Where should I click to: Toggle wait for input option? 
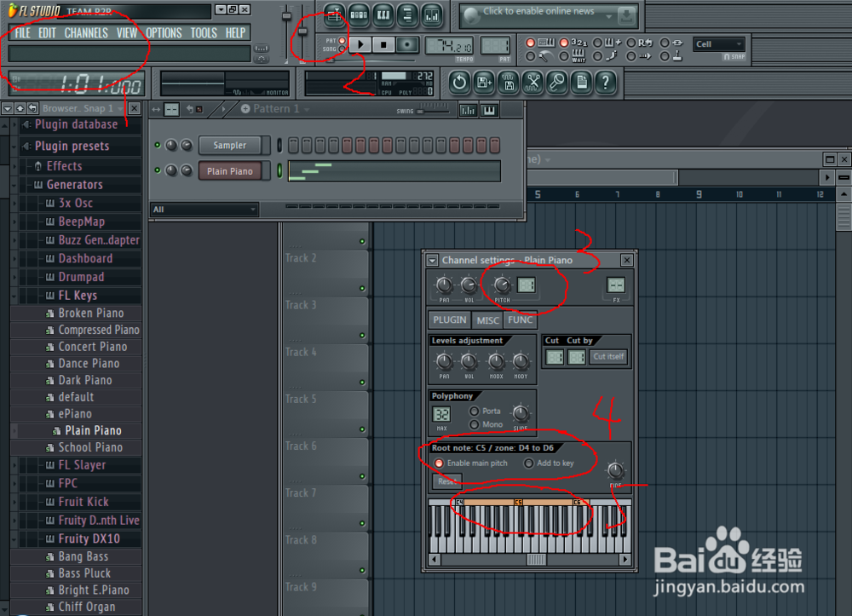564,56
